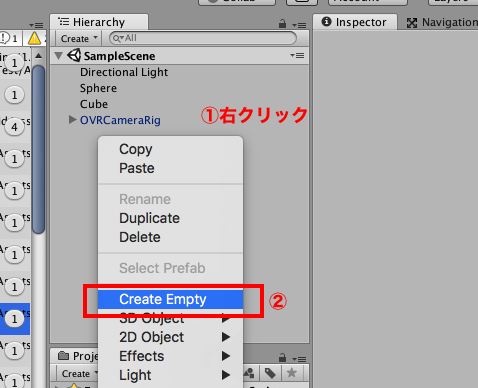
Task: Select Sphere in the hierarchy
Action: coord(98,88)
